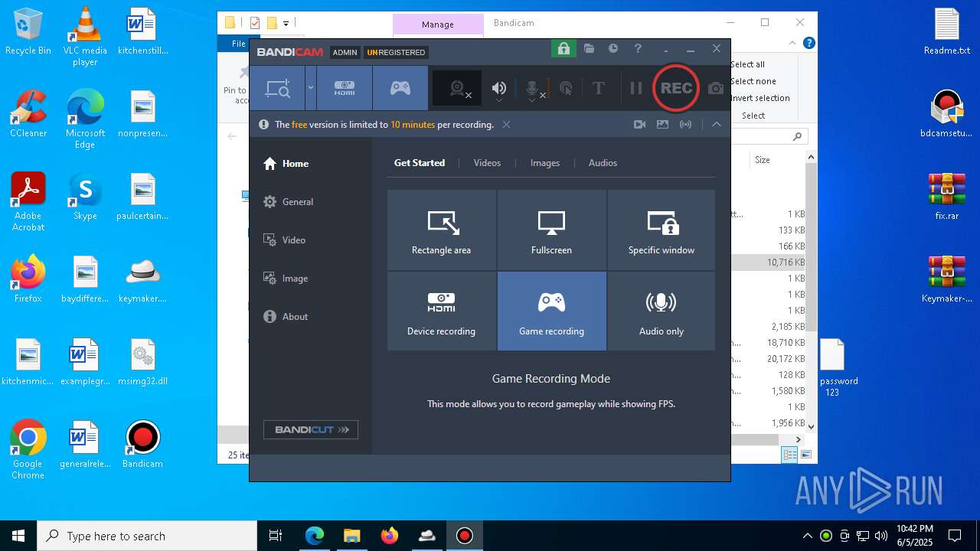Image resolution: width=980 pixels, height=551 pixels.
Task: Open Bandicam help question mark icon
Action: pyautogui.click(x=638, y=49)
